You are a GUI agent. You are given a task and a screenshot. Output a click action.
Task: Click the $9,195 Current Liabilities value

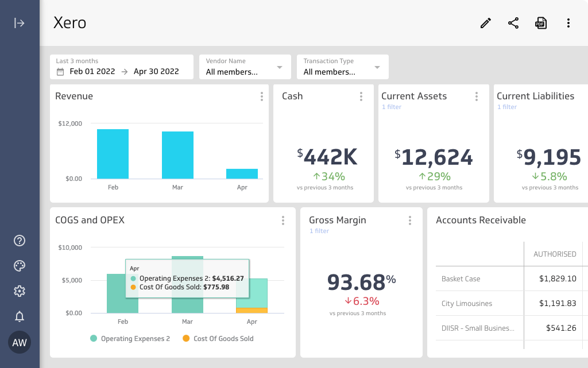coord(549,157)
